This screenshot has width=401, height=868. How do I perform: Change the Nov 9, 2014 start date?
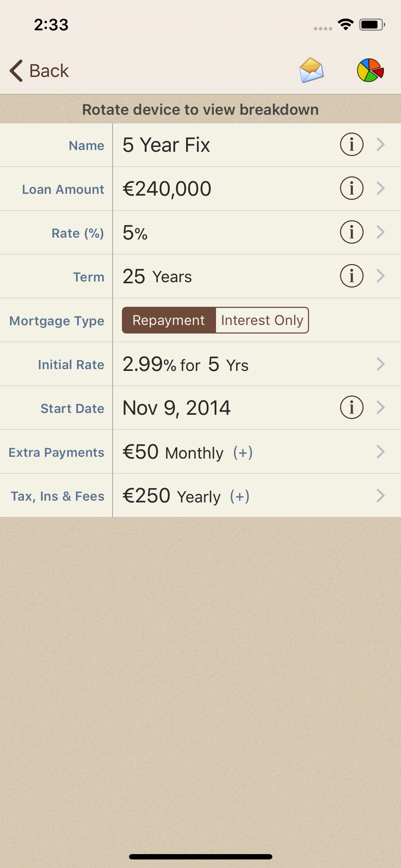click(177, 408)
